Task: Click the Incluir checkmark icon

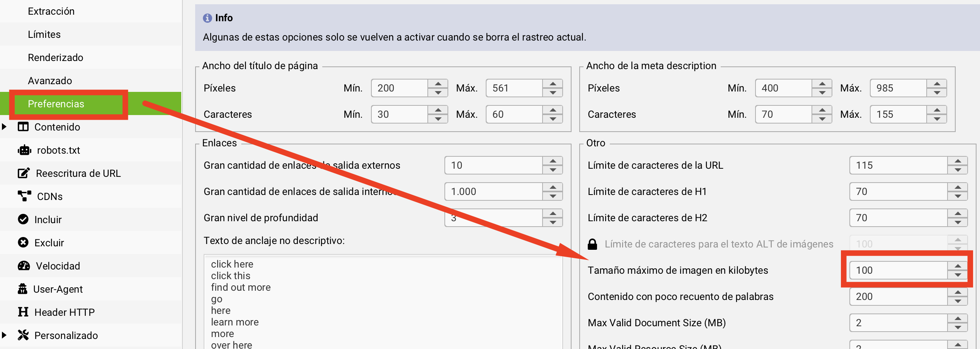Action: coord(23,219)
